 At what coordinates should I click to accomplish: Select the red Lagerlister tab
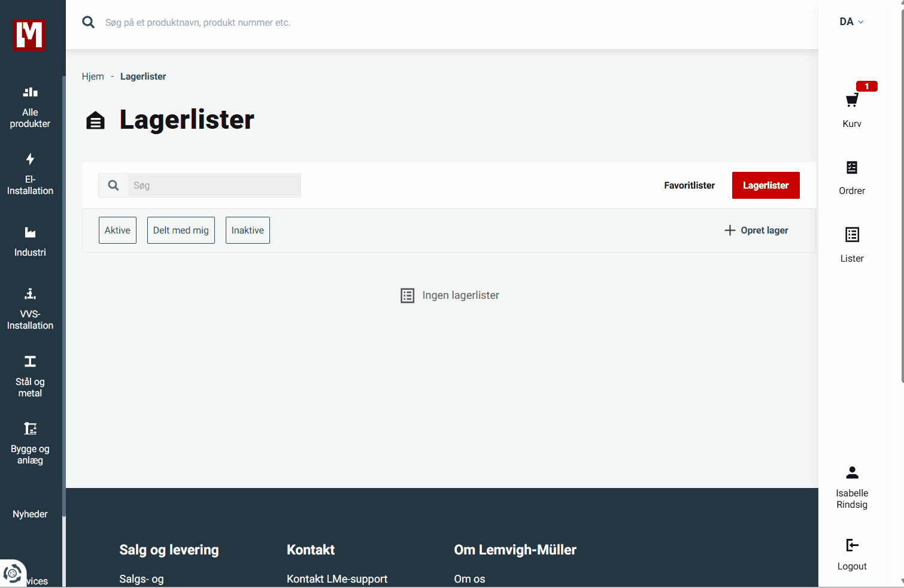coord(765,186)
